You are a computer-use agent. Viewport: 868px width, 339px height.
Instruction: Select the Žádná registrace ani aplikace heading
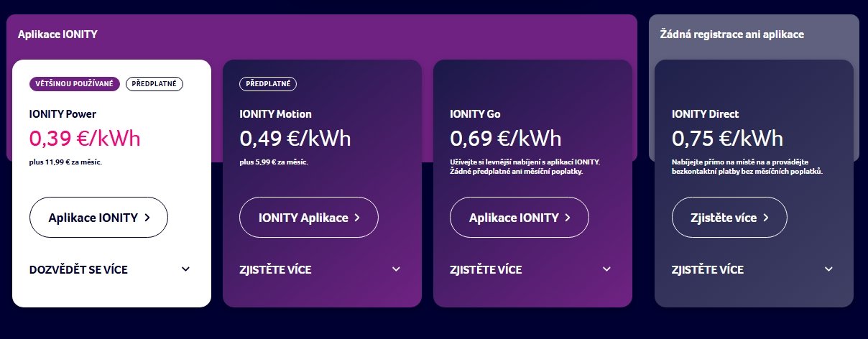731,34
